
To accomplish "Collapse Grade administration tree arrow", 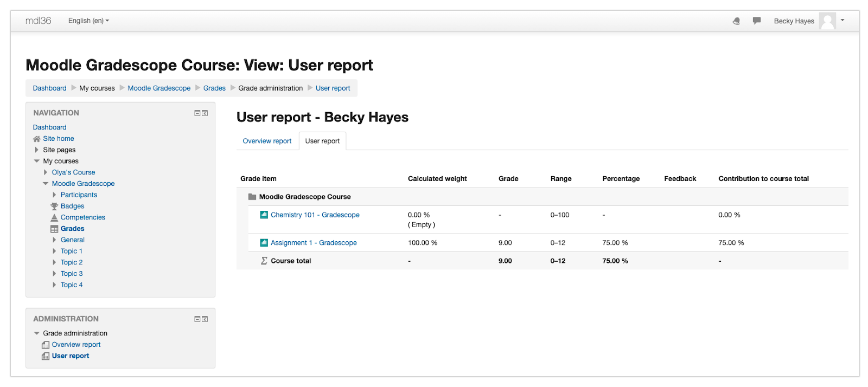I will [x=37, y=333].
